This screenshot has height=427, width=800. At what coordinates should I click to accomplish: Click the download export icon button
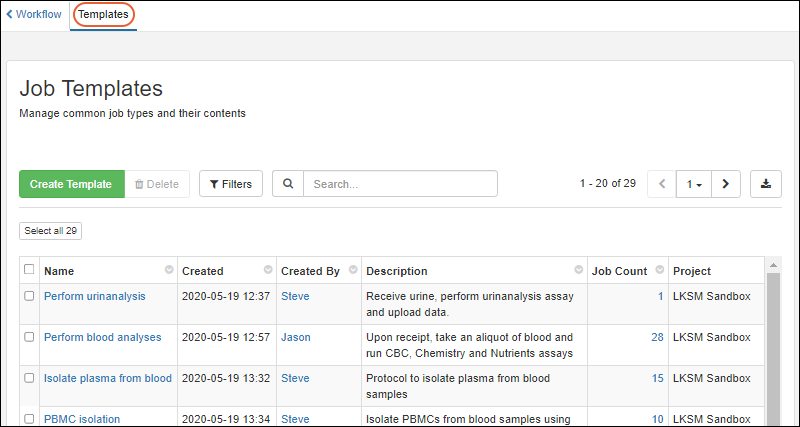click(x=765, y=184)
